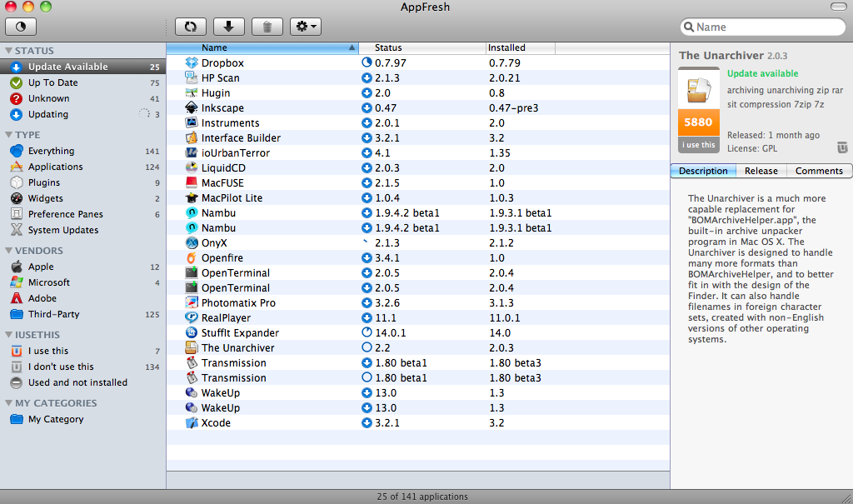Sort the list by Status column
The image size is (853, 504).
(x=422, y=47)
